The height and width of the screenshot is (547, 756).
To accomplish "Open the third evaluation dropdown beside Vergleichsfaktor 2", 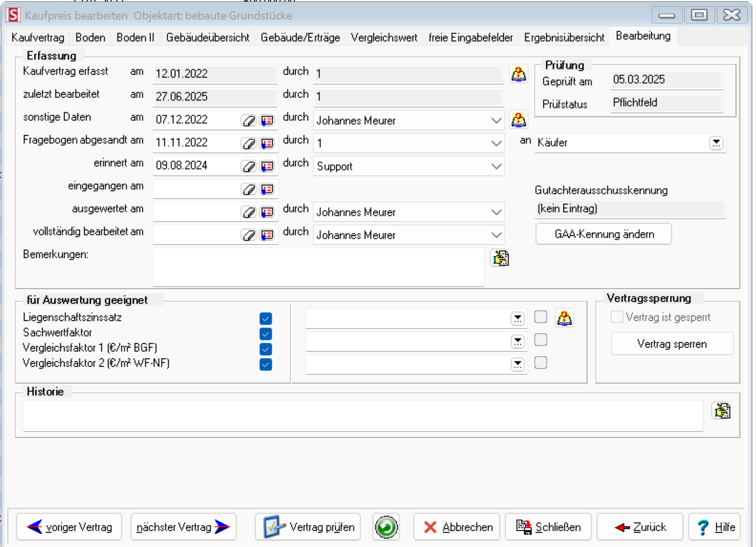I will point(518,364).
